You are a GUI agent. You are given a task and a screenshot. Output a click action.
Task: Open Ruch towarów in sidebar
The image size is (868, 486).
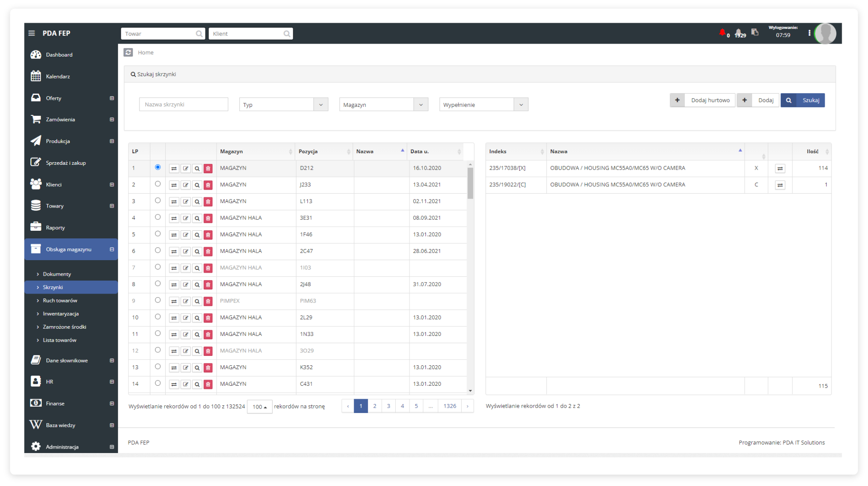click(60, 301)
